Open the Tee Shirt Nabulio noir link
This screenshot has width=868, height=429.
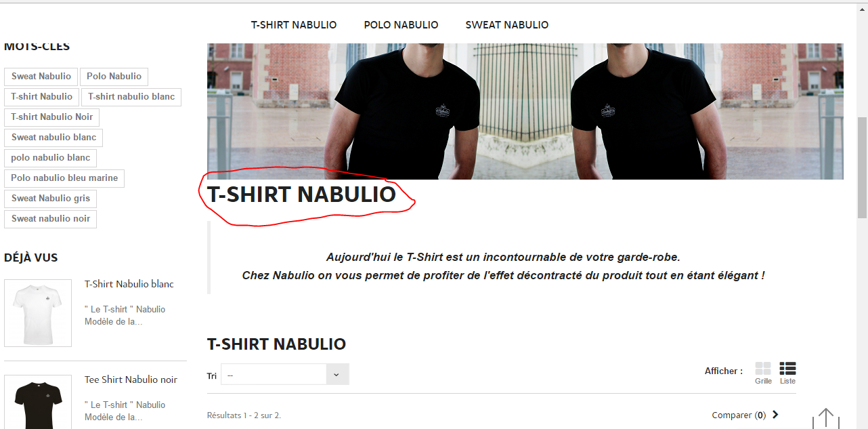131,380
